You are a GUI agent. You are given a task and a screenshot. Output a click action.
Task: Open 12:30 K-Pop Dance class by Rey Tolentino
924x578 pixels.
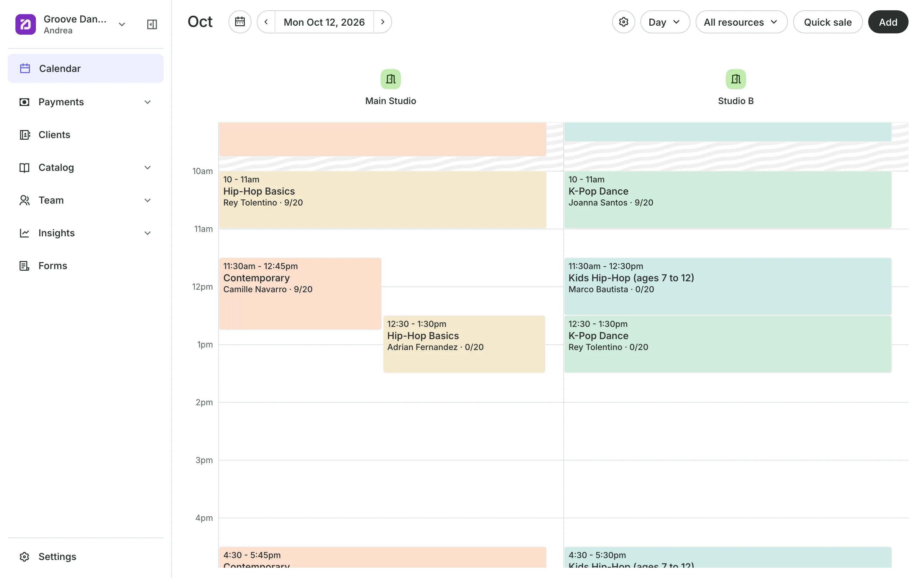tap(728, 344)
